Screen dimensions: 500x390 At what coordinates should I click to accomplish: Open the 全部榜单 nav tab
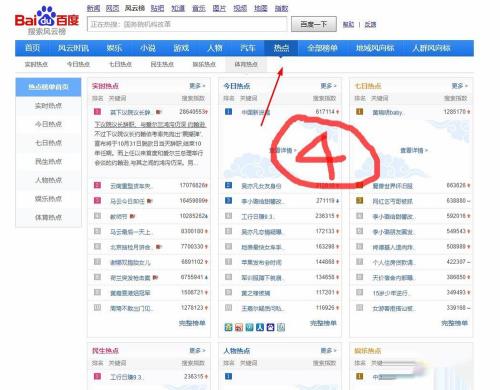coord(322,48)
